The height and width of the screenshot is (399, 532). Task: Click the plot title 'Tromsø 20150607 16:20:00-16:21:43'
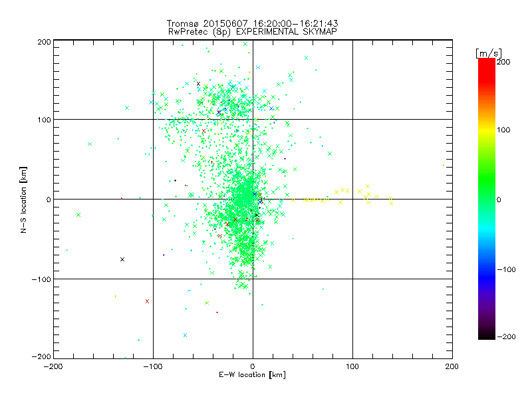click(252, 23)
